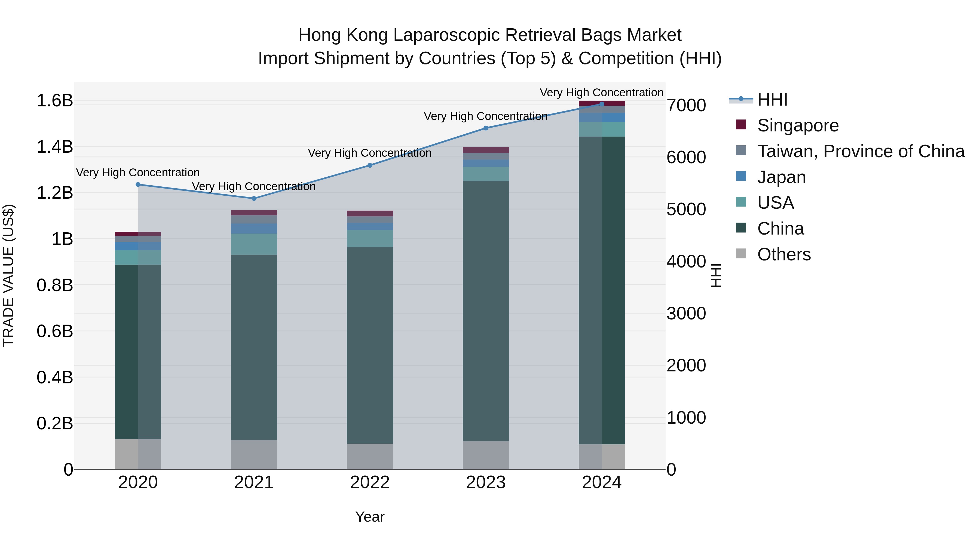Click the Others segment of the 2023 bar

click(486, 455)
